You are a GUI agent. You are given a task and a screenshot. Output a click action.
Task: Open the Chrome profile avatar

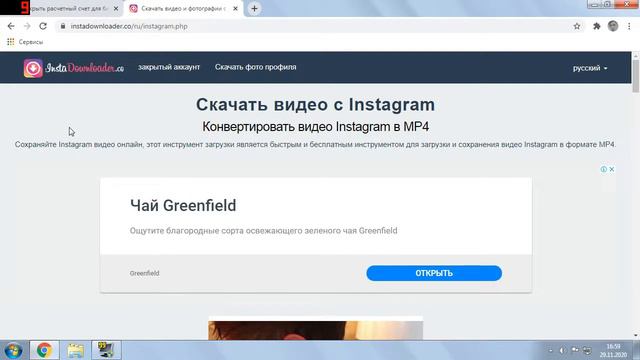[x=613, y=26]
